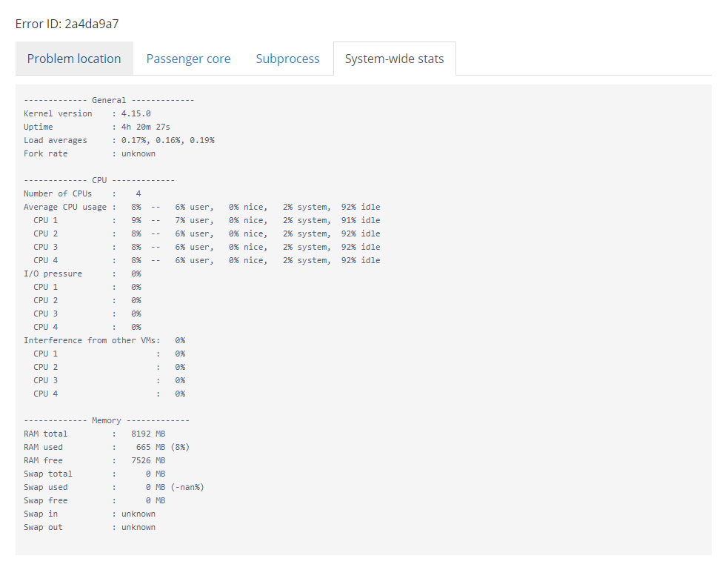Switch to the Passenger core tab
This screenshot has height=570, width=728.
[188, 59]
